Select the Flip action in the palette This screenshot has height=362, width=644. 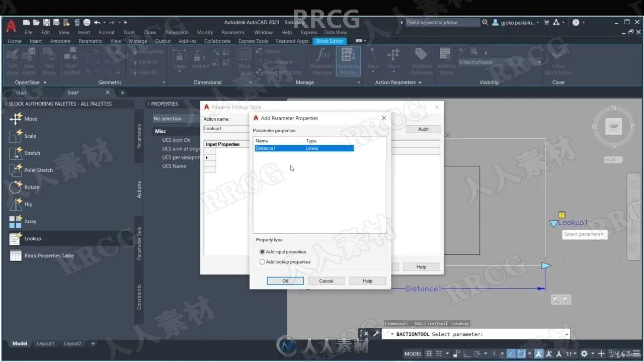(x=21, y=205)
